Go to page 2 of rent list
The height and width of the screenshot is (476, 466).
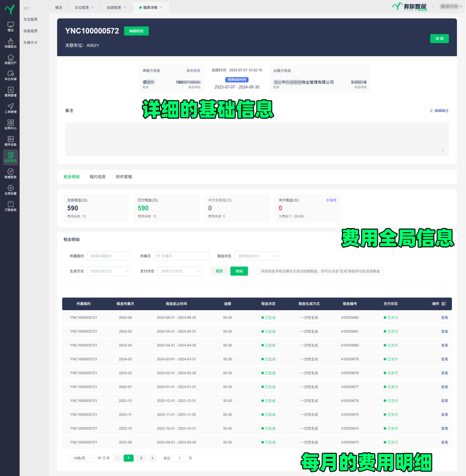point(141,458)
